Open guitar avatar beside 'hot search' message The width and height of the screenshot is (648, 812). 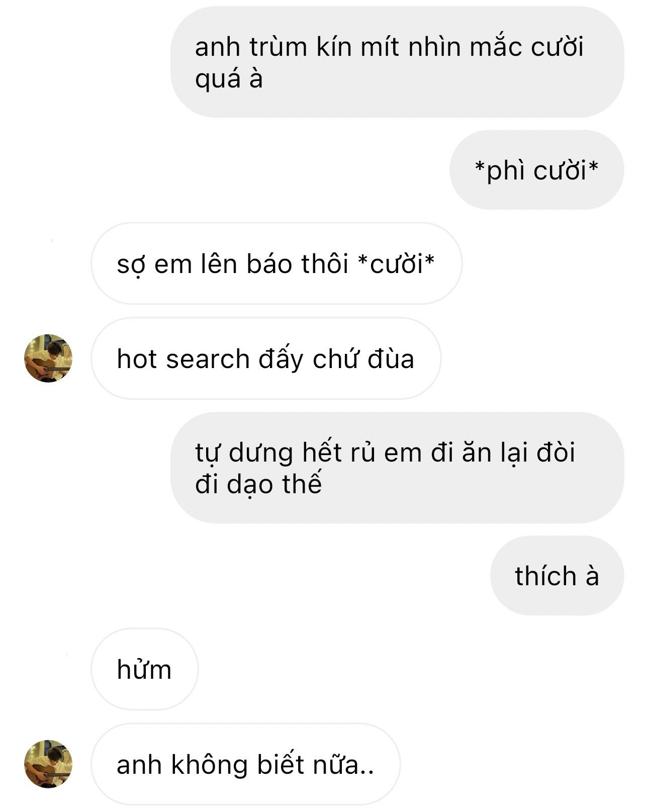click(x=48, y=358)
